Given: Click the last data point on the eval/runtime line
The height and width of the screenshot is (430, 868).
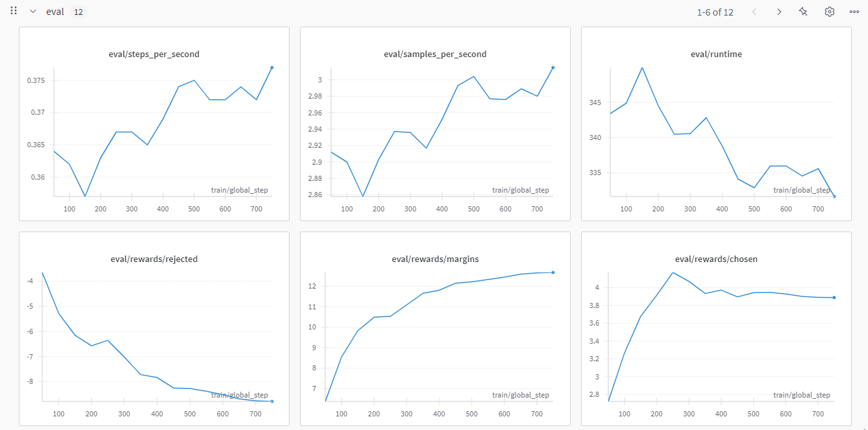Looking at the screenshot, I should point(834,197).
